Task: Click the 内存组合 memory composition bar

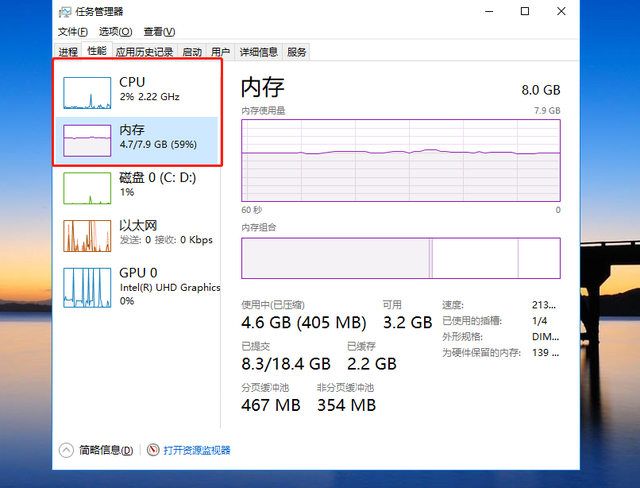Action: click(x=400, y=258)
